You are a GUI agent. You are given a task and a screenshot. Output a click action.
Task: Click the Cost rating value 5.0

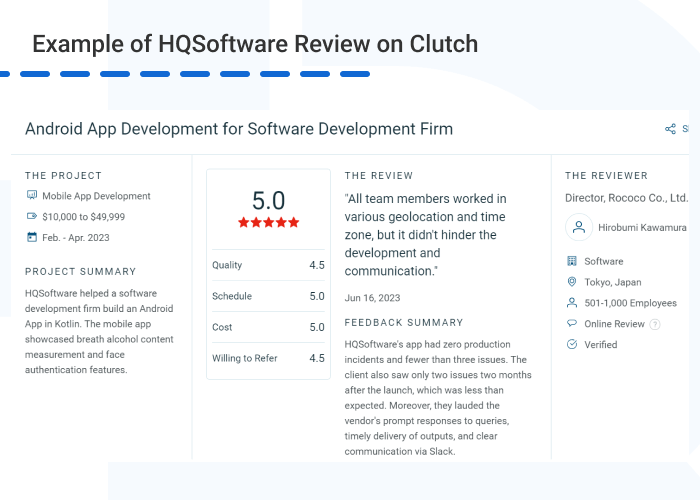(x=317, y=327)
